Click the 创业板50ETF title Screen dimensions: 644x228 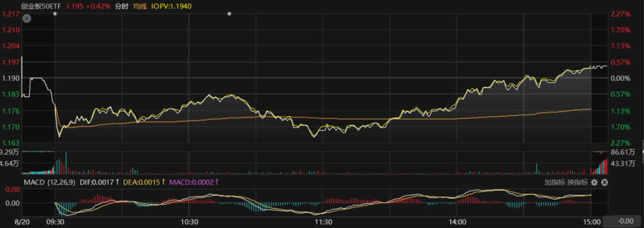(x=42, y=6)
